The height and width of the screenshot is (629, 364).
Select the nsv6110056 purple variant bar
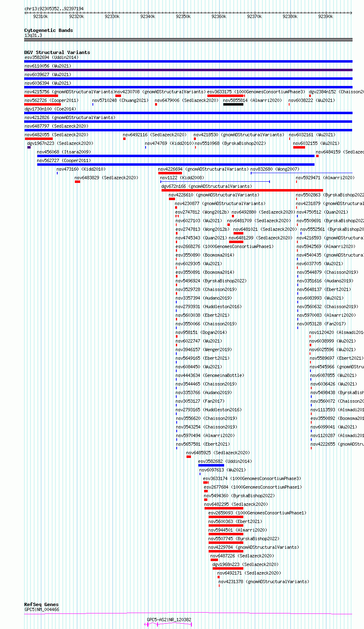[189, 70]
